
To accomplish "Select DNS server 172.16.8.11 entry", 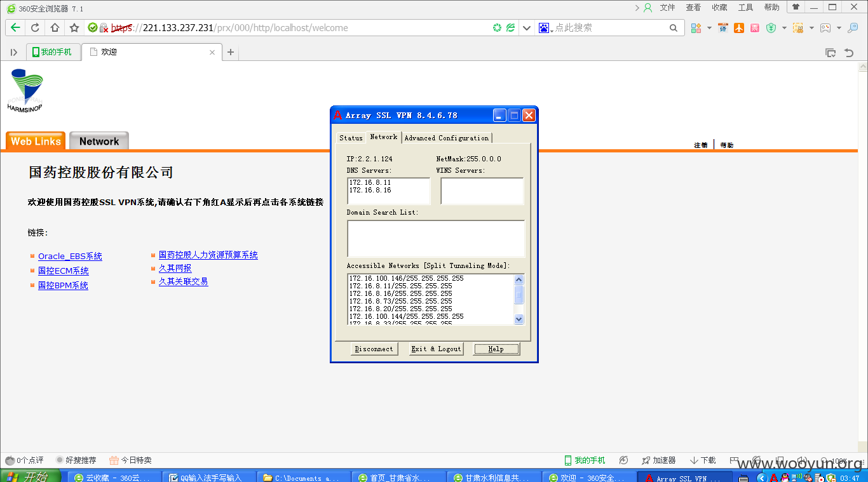I will [x=370, y=183].
